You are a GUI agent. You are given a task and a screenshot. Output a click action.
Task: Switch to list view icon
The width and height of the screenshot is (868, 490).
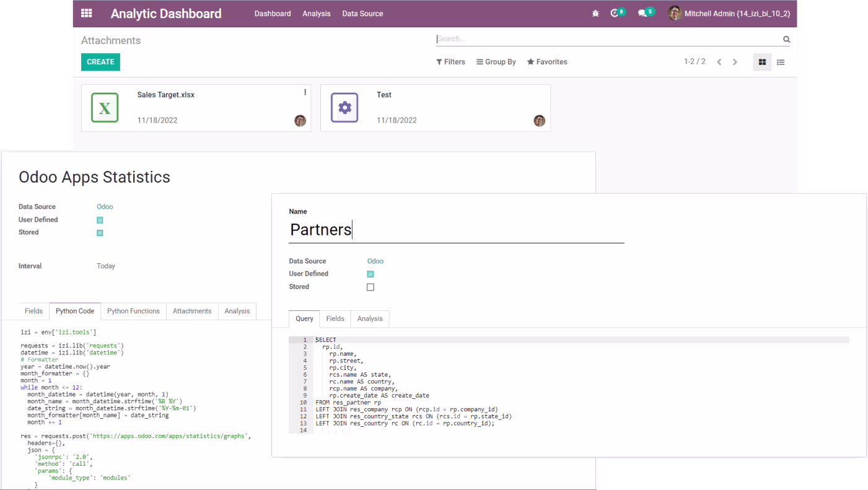781,62
